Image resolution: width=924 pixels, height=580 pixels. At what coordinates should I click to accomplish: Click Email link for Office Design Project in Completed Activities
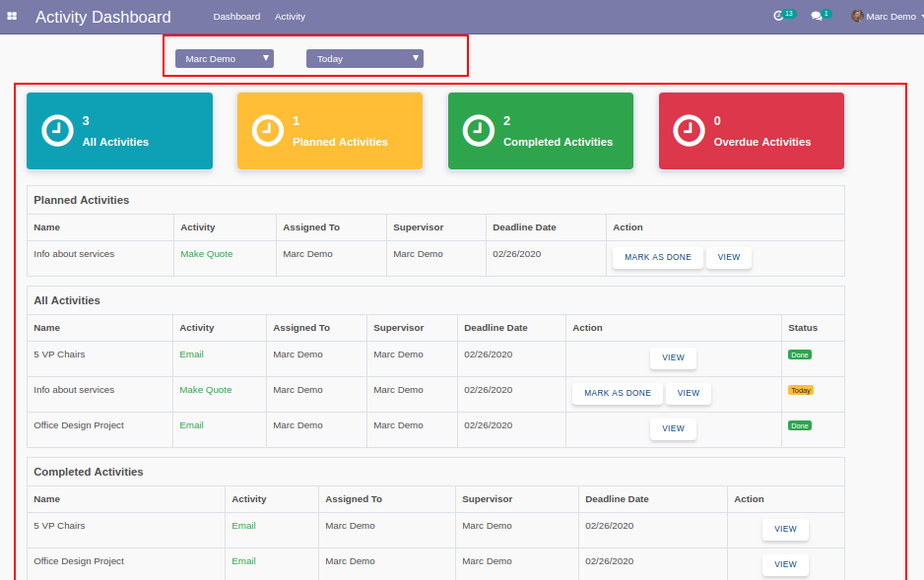click(x=243, y=561)
